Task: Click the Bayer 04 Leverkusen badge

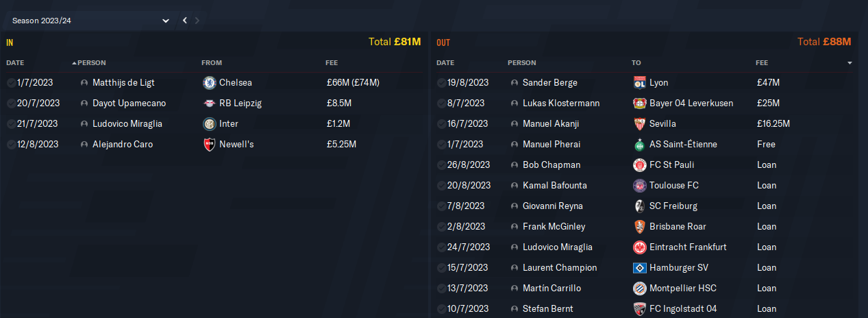Action: click(640, 103)
